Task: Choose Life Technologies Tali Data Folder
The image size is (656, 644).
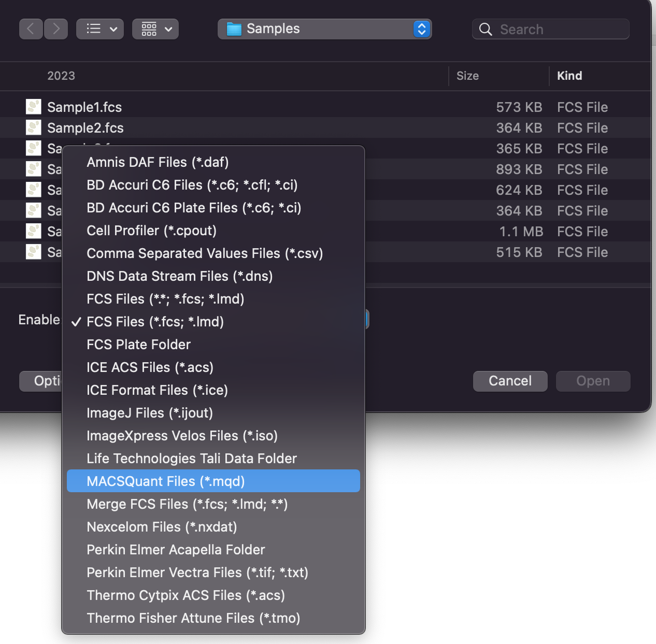Action: (213, 459)
